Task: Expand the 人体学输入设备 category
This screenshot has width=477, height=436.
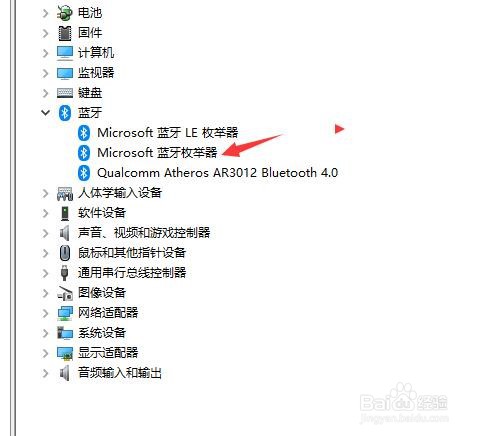Action: point(45,193)
